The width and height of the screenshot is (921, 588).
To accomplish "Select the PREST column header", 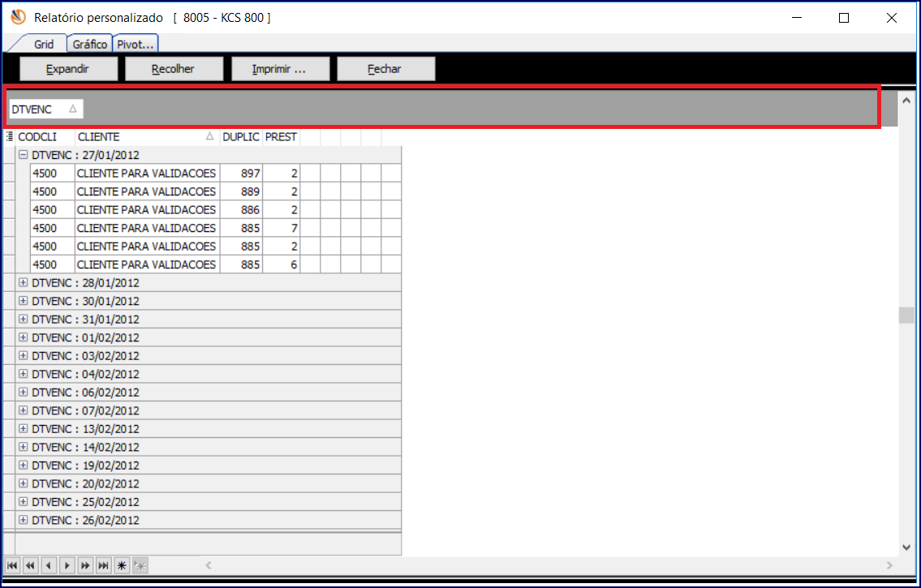I will coord(281,137).
